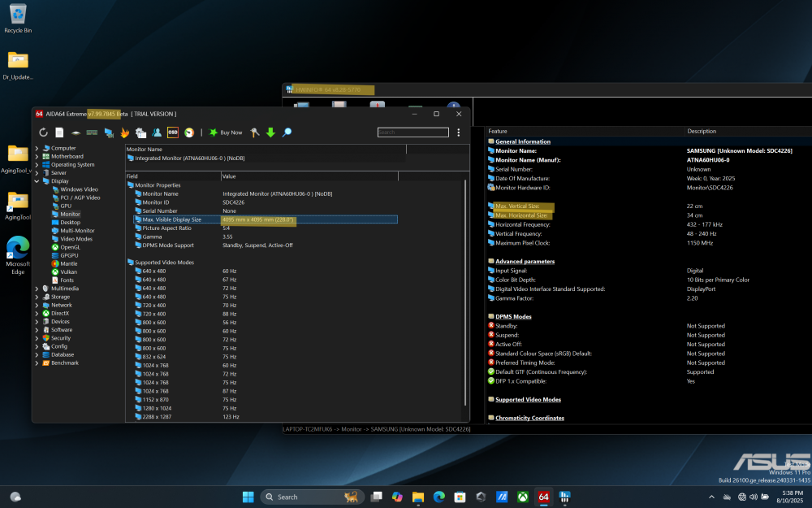The image size is (812, 508).
Task: Click the magnifier driver search icon
Action: [287, 132]
